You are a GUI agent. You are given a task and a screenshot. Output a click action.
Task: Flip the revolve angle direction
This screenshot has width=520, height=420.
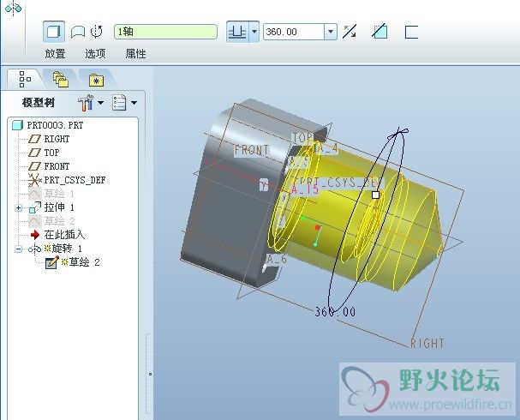click(x=350, y=32)
